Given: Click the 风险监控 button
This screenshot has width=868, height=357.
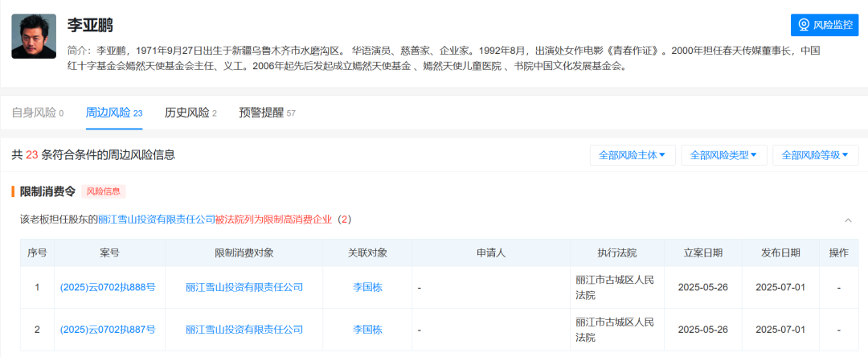Looking at the screenshot, I should 824,25.
